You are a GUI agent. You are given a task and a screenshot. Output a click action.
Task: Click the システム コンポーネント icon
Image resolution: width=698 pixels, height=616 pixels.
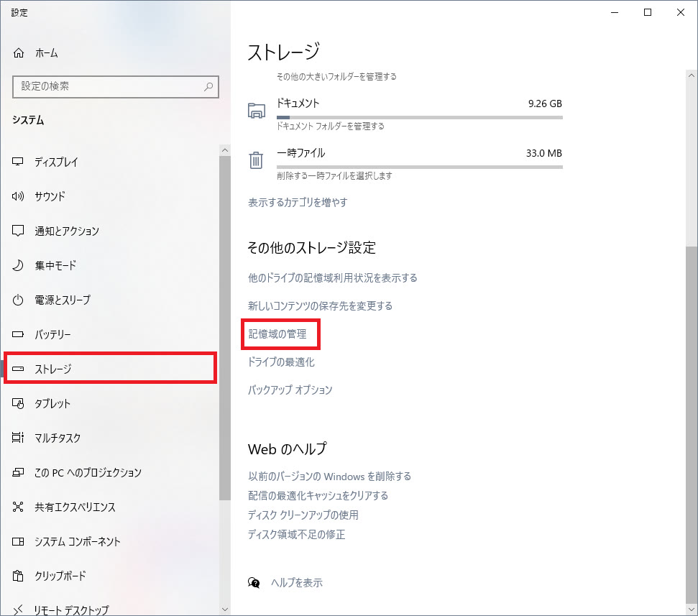(18, 541)
